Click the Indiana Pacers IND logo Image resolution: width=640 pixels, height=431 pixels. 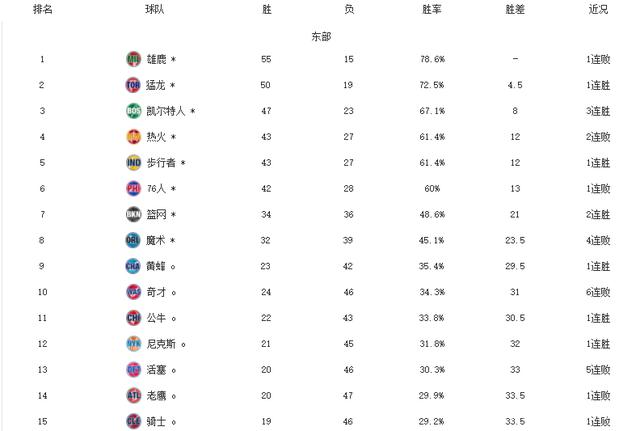point(133,162)
